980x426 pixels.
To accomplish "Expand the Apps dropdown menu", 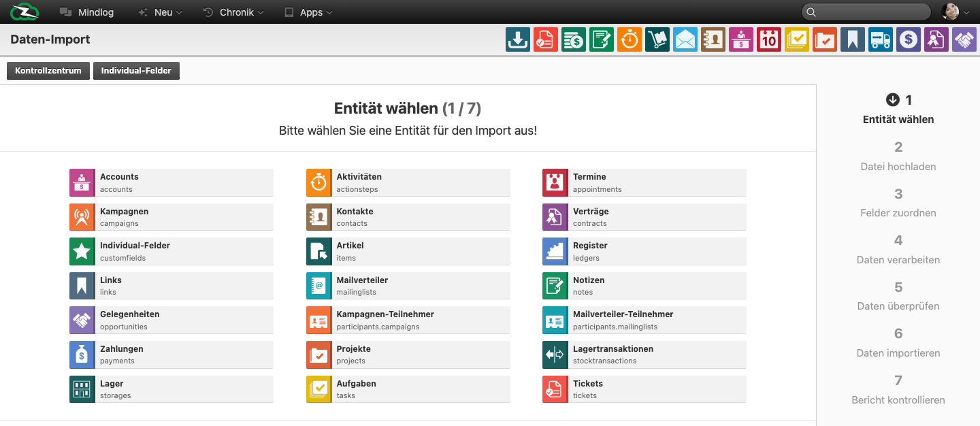I will (x=308, y=12).
